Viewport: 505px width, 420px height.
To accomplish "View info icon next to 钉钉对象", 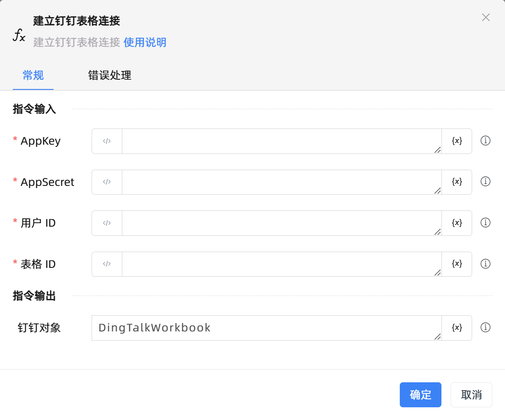I will 485,327.
